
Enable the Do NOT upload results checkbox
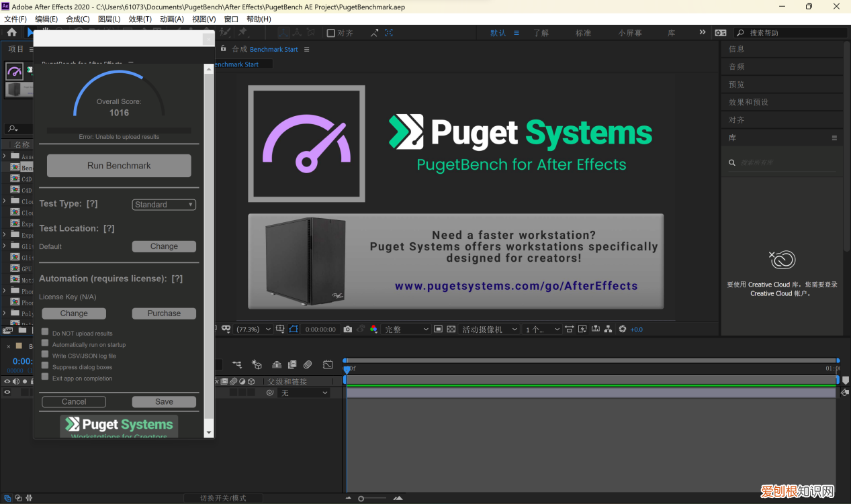click(x=45, y=332)
